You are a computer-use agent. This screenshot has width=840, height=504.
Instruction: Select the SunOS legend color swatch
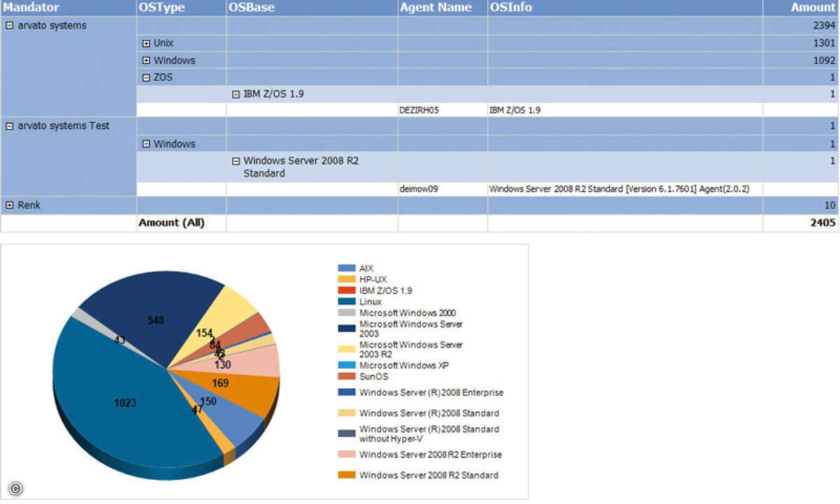coord(346,377)
